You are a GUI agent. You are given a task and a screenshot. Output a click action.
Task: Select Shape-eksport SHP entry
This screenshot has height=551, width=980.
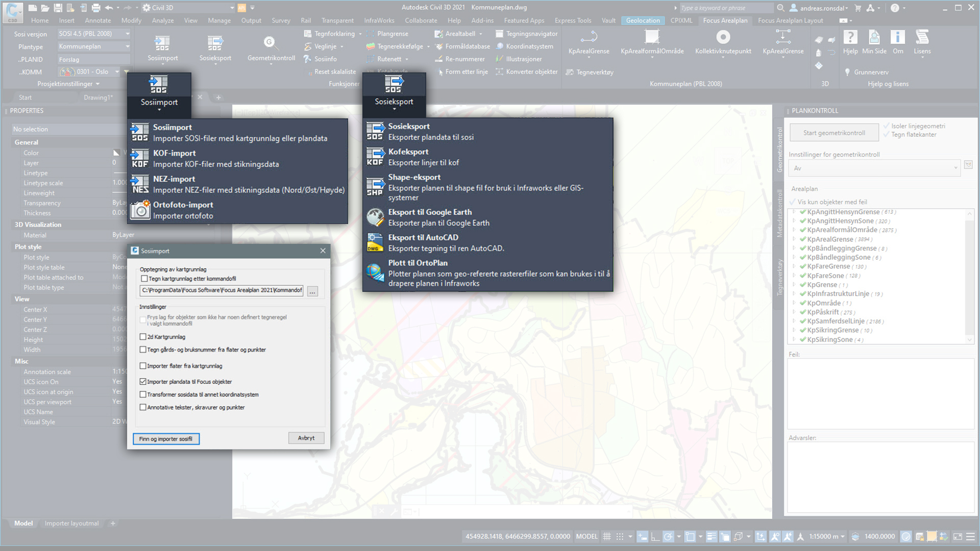point(487,187)
